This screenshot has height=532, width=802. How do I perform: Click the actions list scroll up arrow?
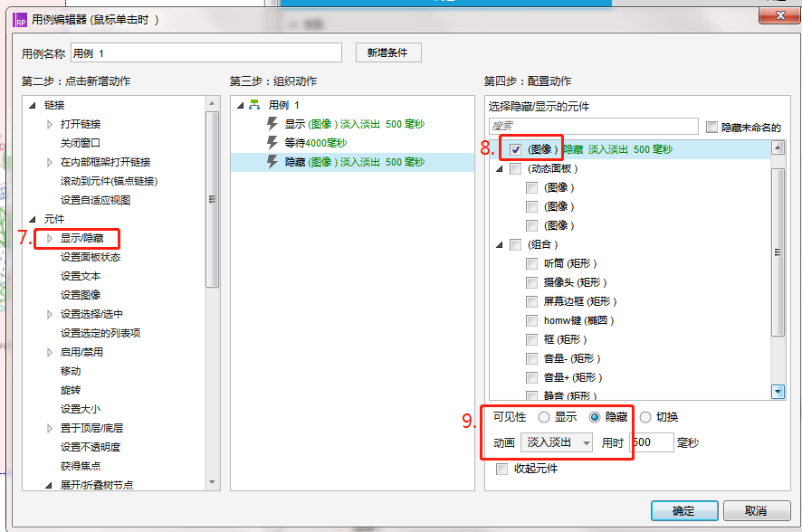[212, 103]
